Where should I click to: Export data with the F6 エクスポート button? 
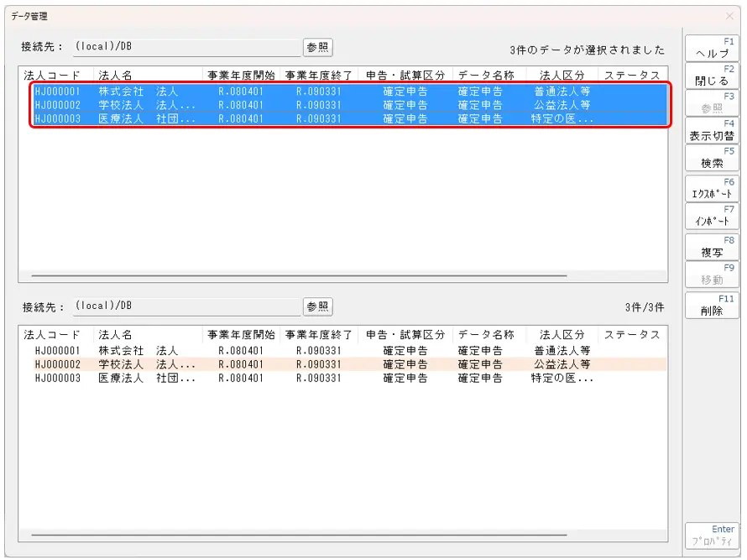pos(712,188)
